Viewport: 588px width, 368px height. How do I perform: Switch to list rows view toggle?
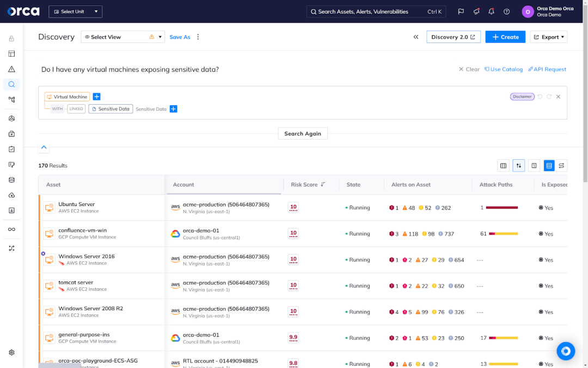(549, 166)
